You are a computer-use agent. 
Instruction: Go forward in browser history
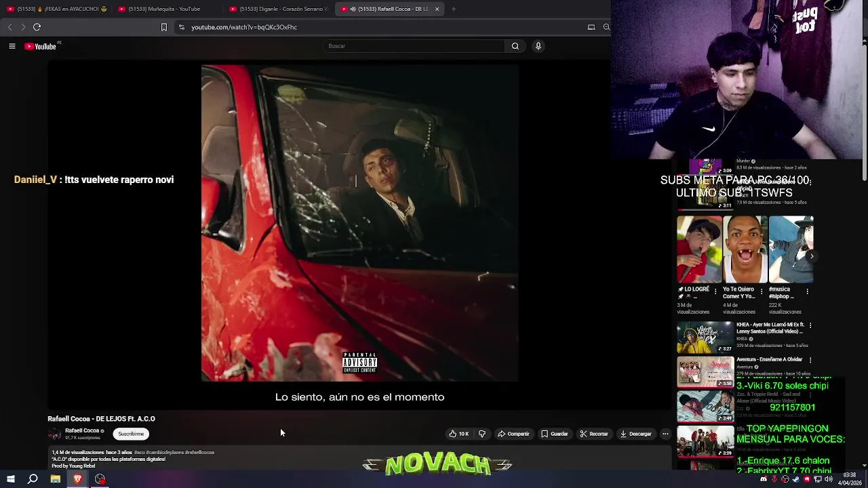coord(23,27)
